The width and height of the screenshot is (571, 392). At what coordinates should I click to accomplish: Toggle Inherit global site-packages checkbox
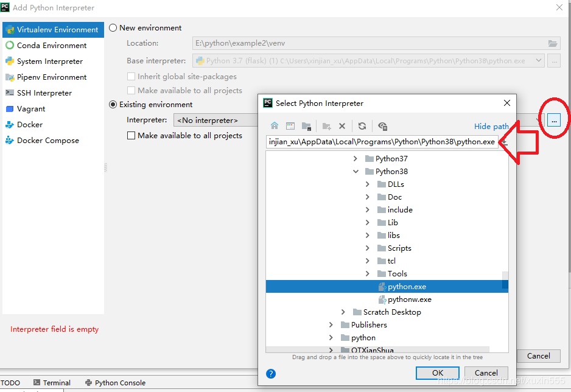point(131,77)
